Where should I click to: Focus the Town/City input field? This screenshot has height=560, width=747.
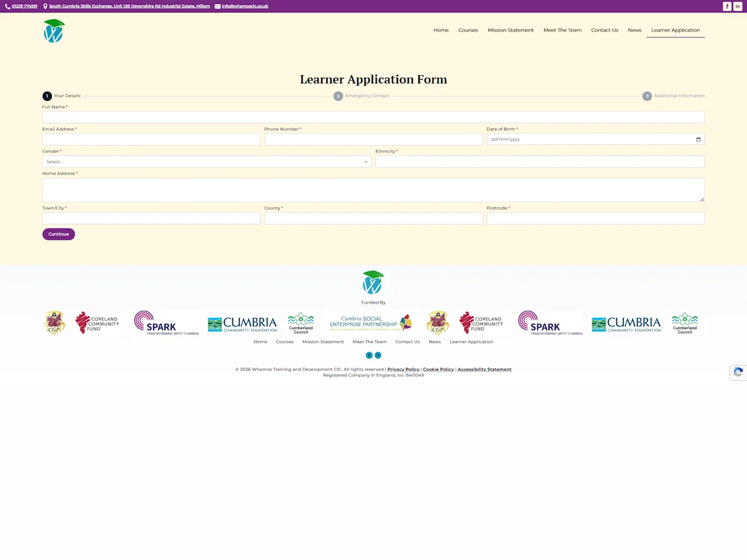(151, 218)
